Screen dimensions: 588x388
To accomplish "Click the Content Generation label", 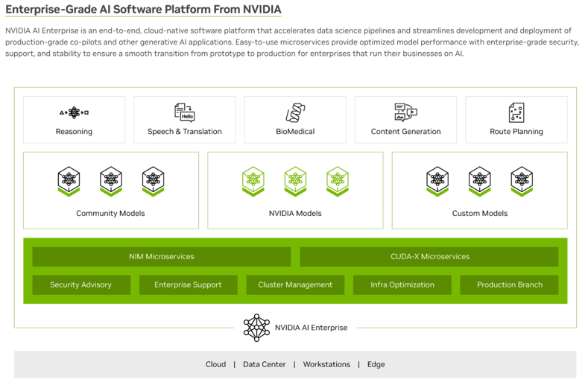I will point(405,132).
